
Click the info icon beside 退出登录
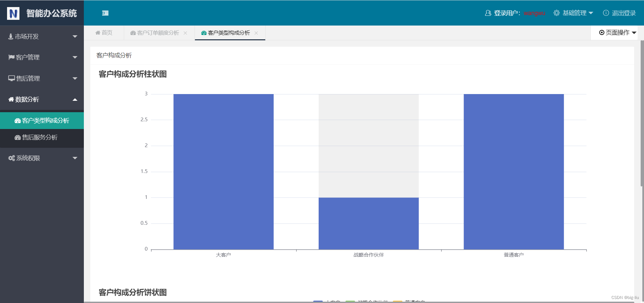[x=606, y=13]
